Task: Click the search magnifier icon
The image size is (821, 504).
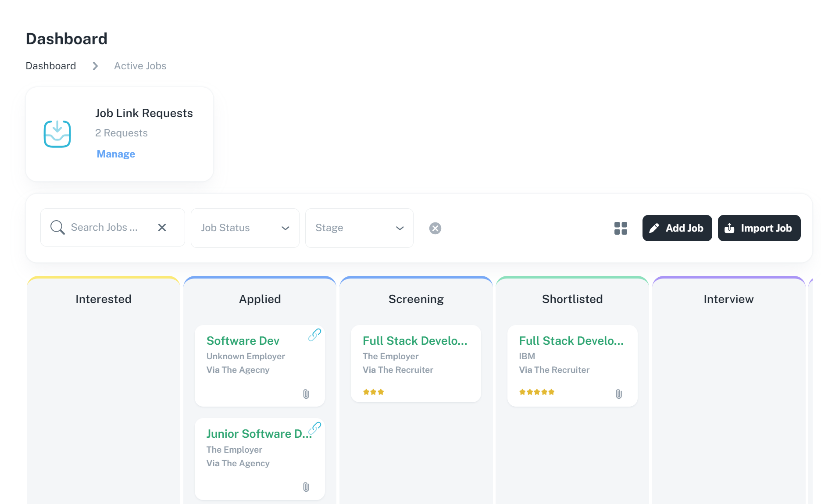Action: [57, 228]
